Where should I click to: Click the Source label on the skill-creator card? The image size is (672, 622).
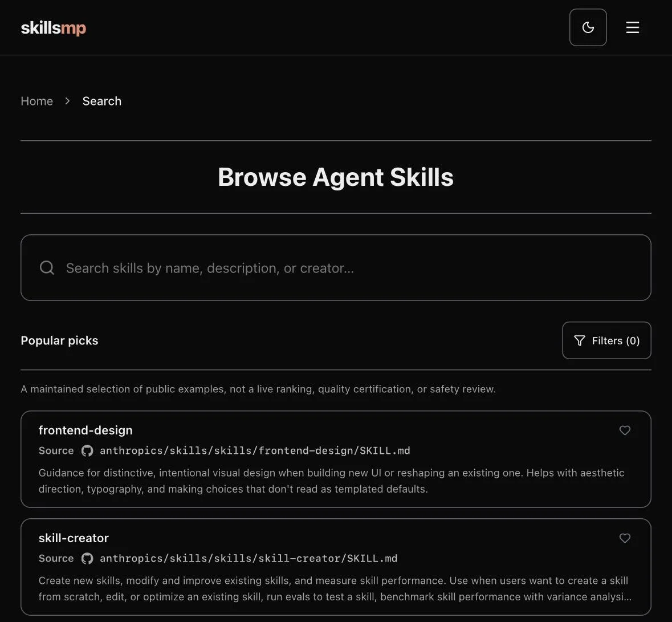point(56,559)
